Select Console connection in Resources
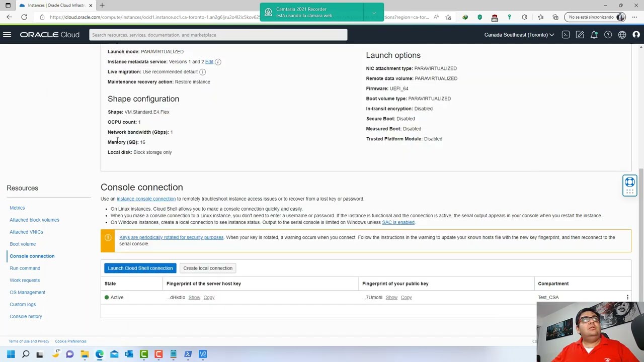 point(32,256)
